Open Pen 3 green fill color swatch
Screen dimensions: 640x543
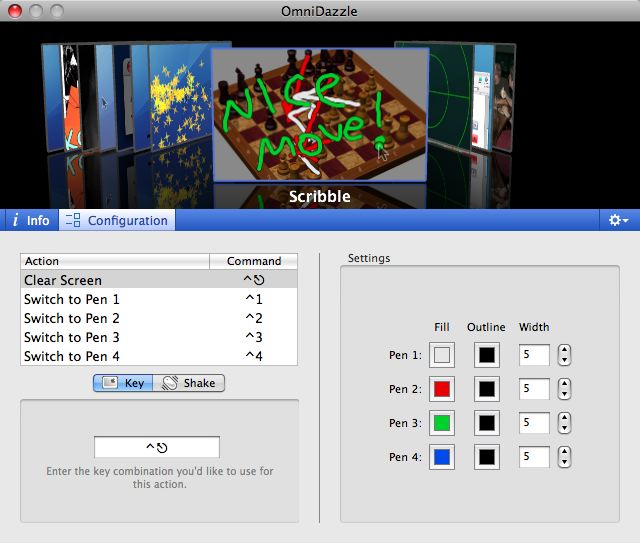pyautogui.click(x=442, y=423)
